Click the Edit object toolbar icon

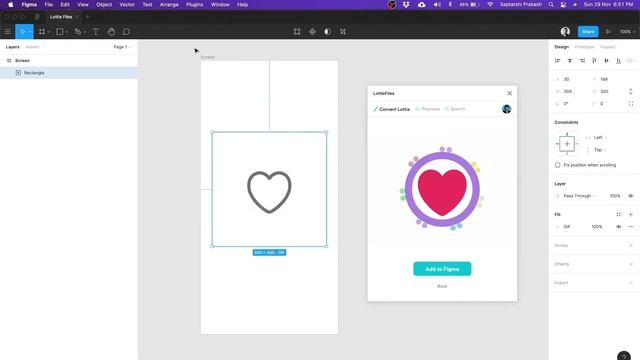[x=297, y=31]
